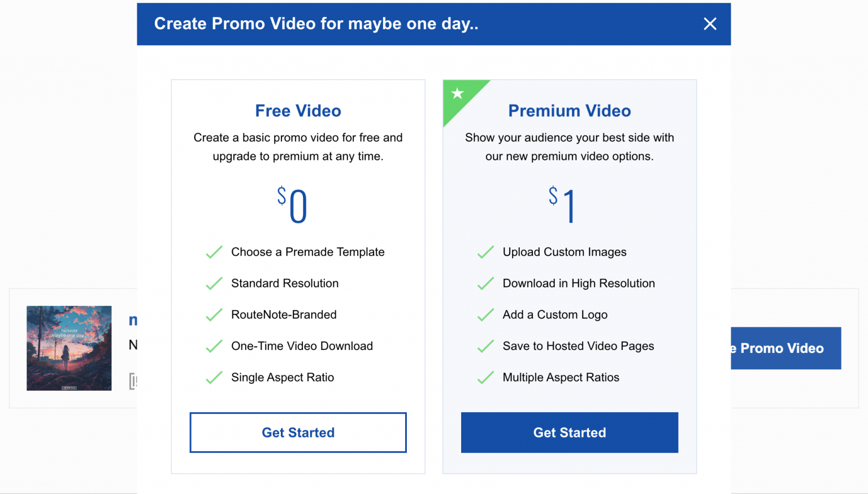Click the checkmark beside Choose a Premade Template
The image size is (868, 494).
click(214, 252)
